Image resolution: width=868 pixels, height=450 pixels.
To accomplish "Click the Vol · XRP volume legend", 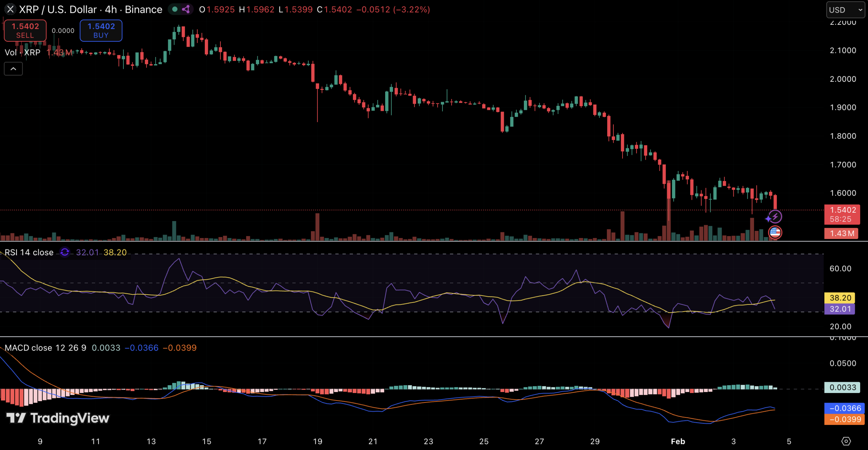I will (x=22, y=52).
